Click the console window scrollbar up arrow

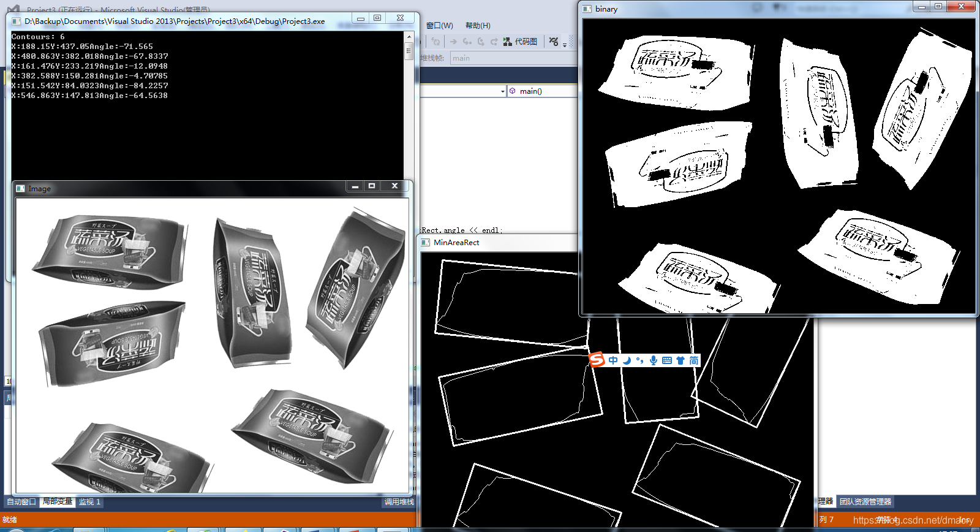[x=409, y=37]
